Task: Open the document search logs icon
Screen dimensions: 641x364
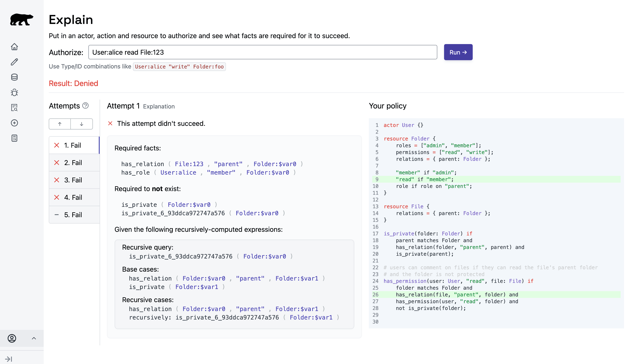Action: 14,108
